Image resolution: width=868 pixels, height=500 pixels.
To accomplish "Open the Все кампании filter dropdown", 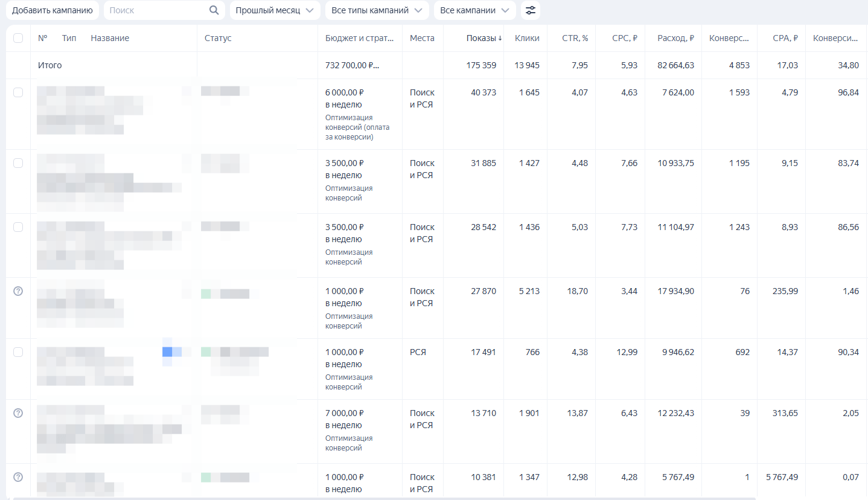I will pos(474,10).
